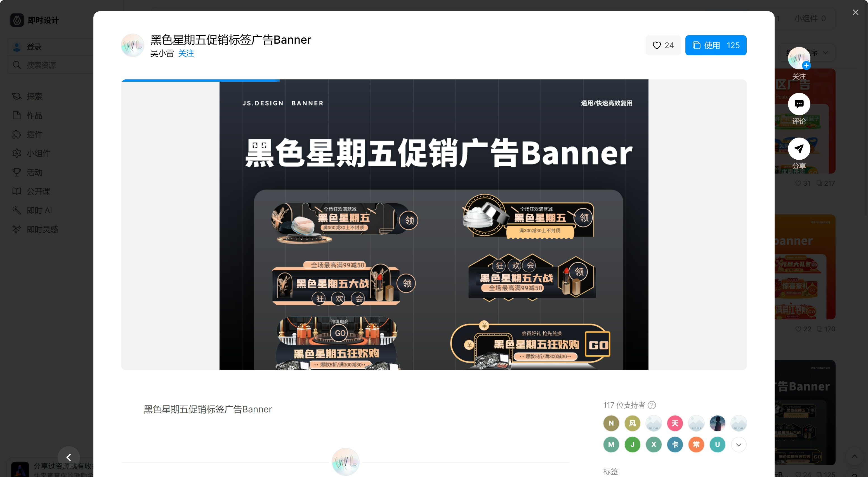Click 关注 link next to 吴小雷

coord(186,53)
